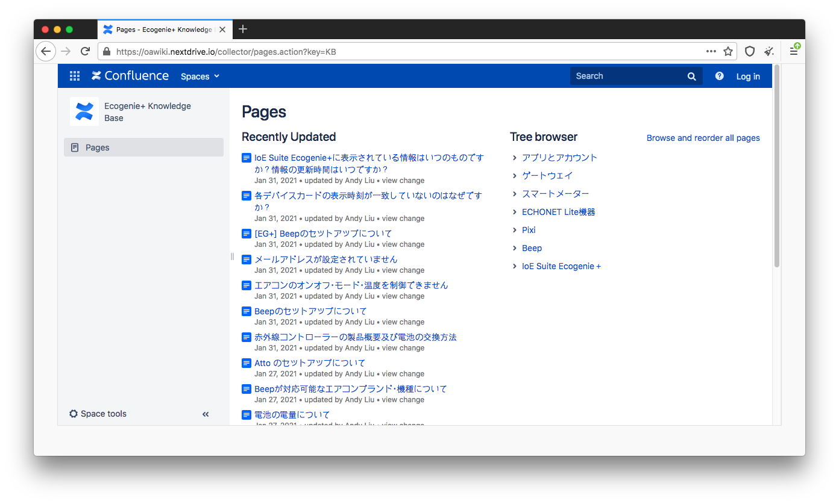839x504 pixels.
Task: Click page icon beside メールアドレスが設定されていません
Action: [247, 260]
